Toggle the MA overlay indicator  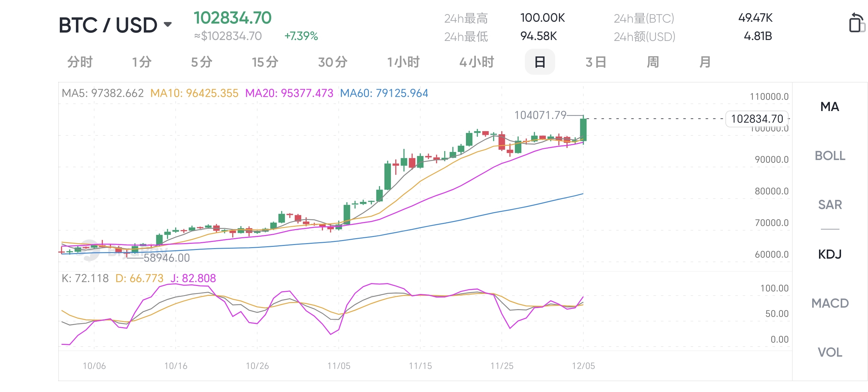(x=829, y=107)
